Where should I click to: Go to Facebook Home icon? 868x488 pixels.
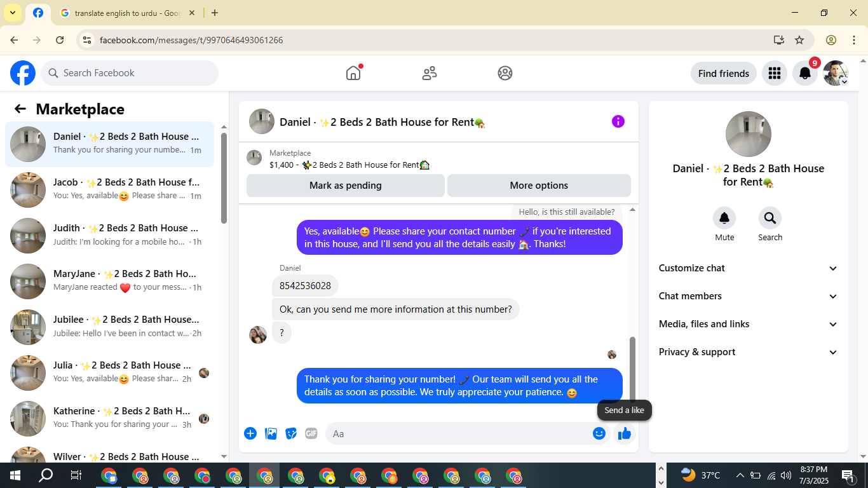(x=353, y=73)
